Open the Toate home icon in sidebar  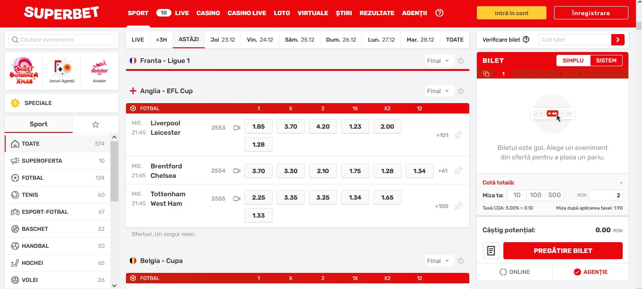coord(15,144)
